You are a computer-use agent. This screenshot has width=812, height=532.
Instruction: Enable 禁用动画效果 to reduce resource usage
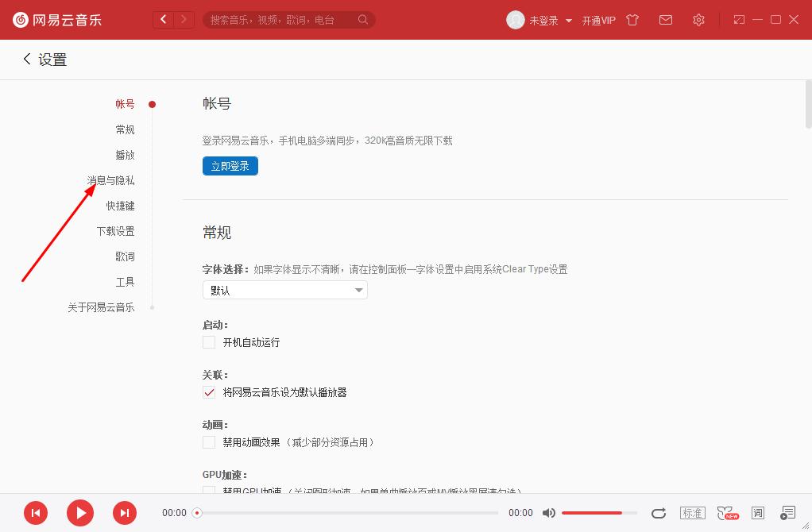point(209,441)
